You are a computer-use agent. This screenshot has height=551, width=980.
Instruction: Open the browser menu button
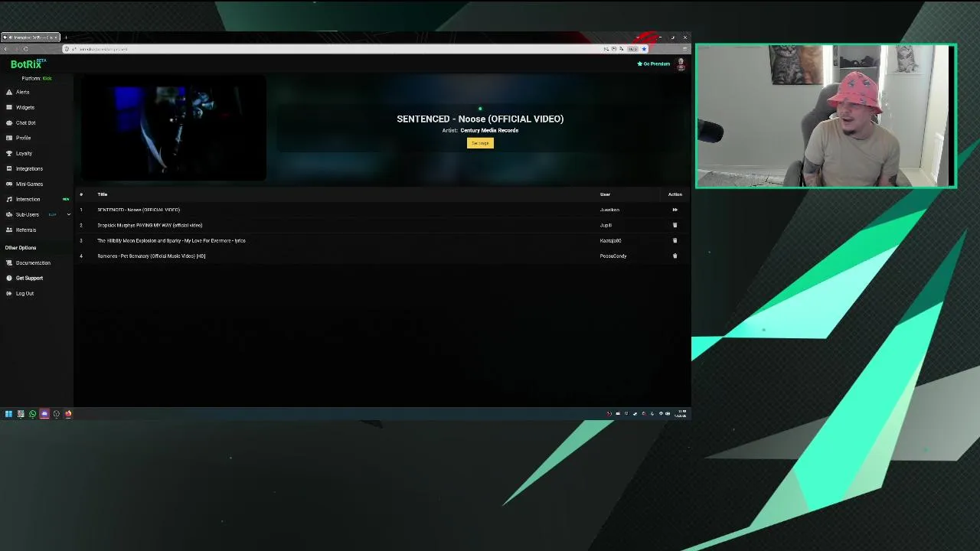coord(684,49)
